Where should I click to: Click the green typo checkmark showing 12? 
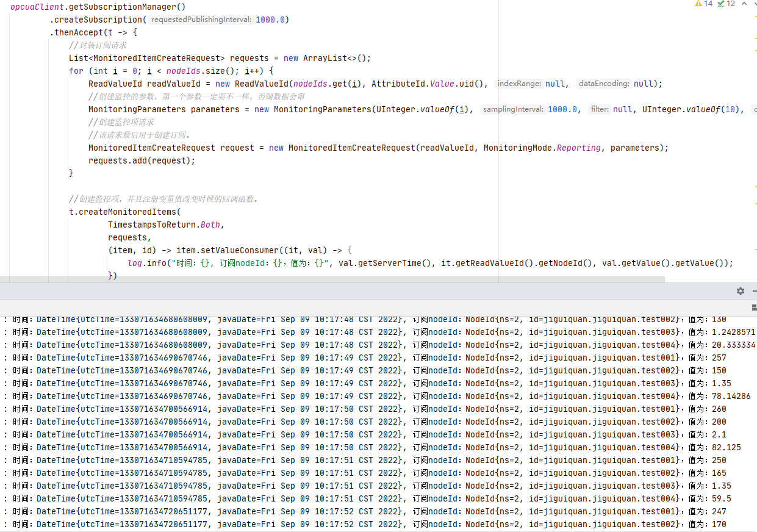[x=726, y=4]
